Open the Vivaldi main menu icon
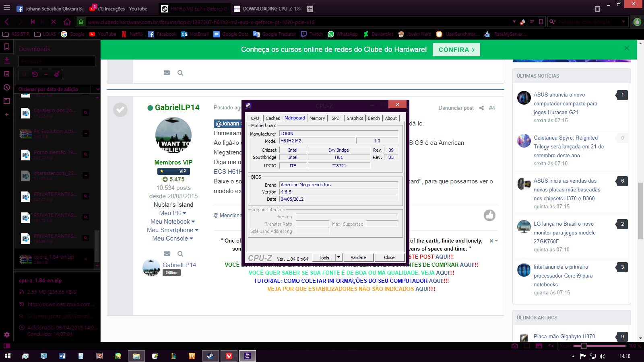The width and height of the screenshot is (644, 362). (x=7, y=8)
